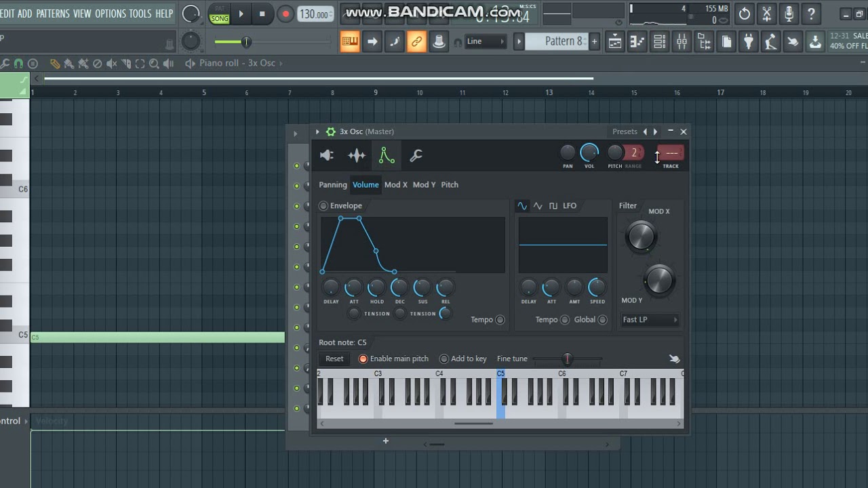Open piano roll wrench tools menu
Viewport: 868px width, 488px height.
[5, 63]
